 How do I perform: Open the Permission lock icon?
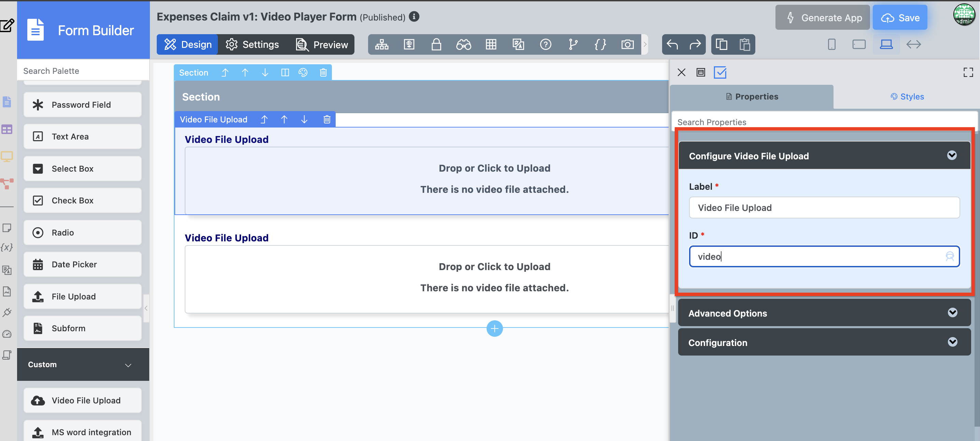436,44
